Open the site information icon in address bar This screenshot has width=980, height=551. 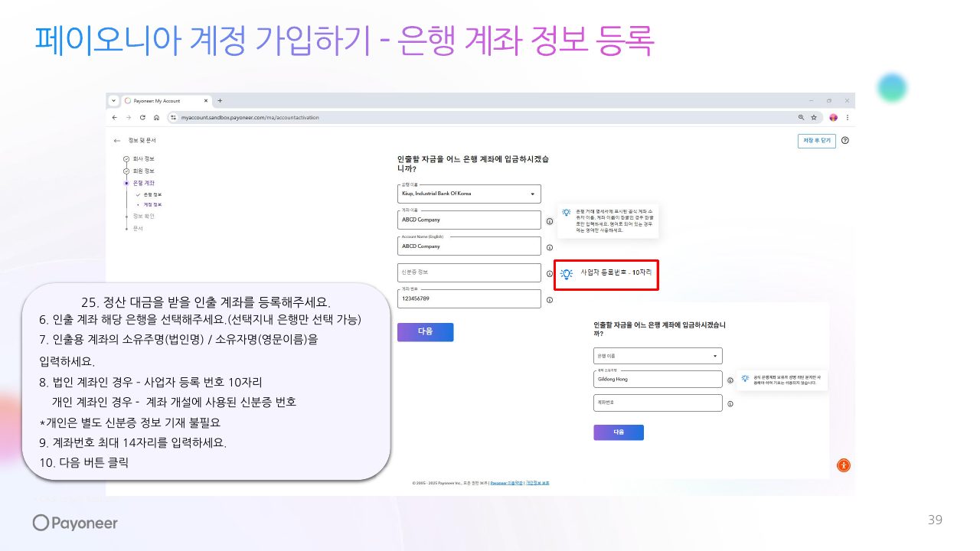click(x=174, y=117)
